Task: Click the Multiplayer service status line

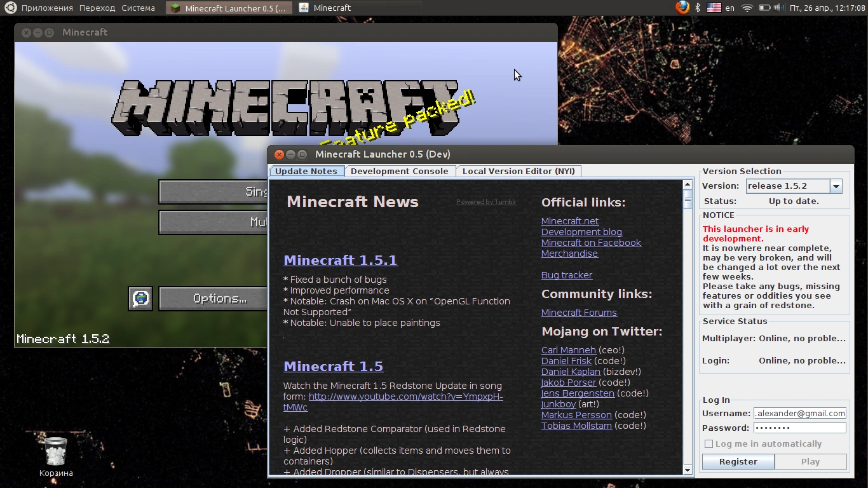Action: coord(774,339)
